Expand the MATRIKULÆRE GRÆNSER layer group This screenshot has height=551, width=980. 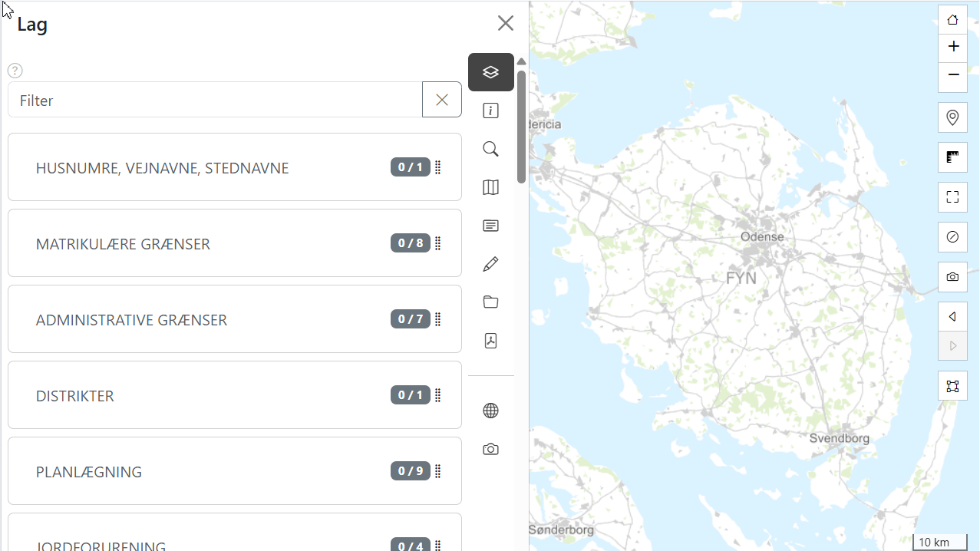click(123, 244)
